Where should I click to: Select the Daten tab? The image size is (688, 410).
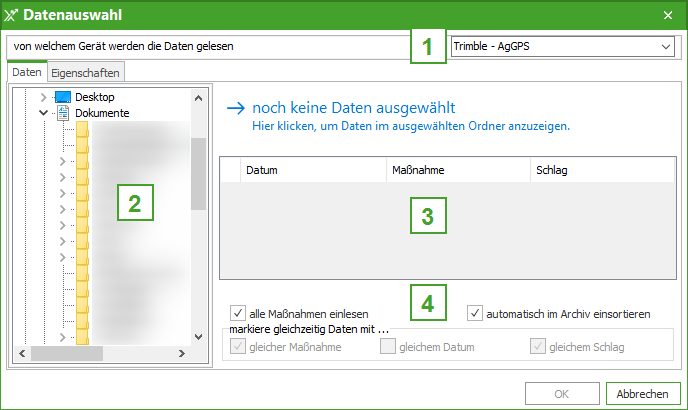27,73
